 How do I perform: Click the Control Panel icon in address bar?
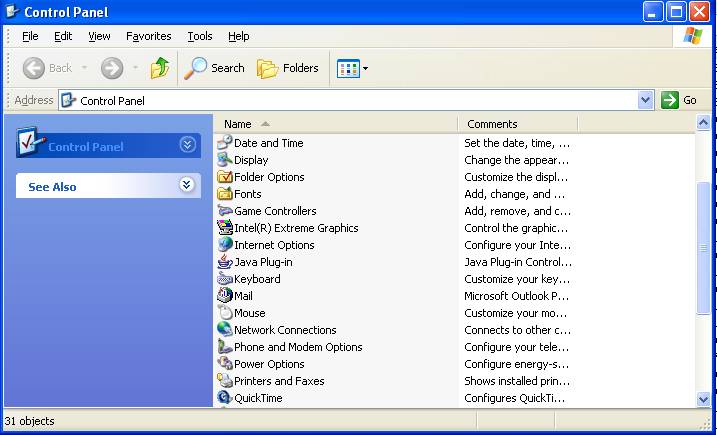[69, 100]
